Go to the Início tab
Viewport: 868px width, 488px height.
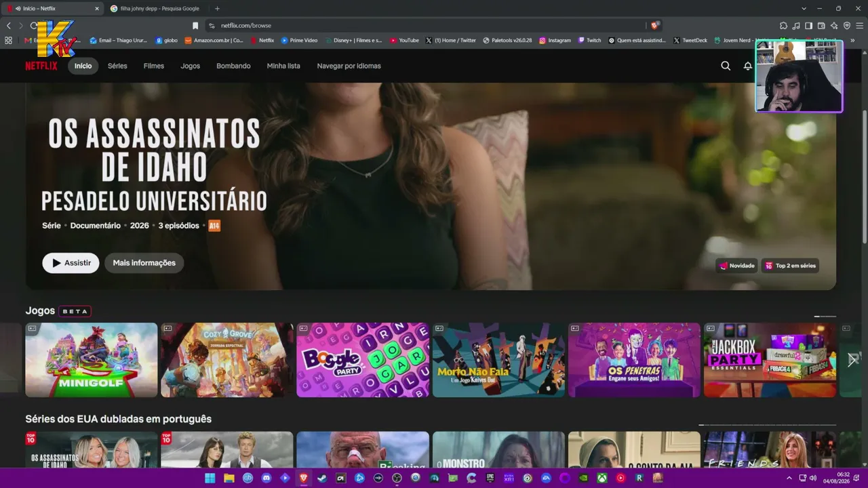pyautogui.click(x=83, y=66)
